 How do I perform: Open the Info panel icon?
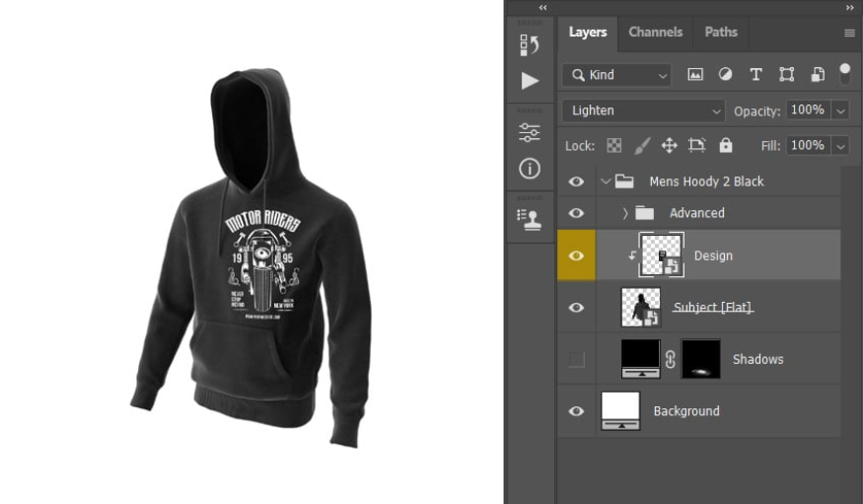pyautogui.click(x=530, y=169)
